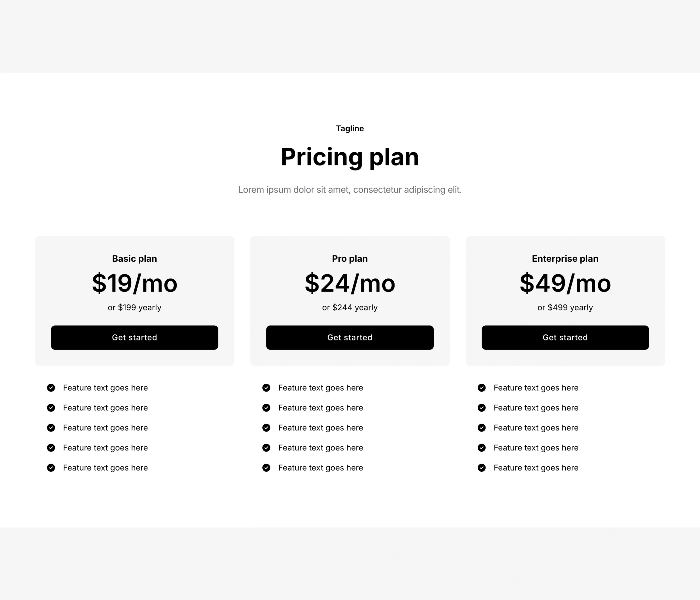The image size is (700, 600).
Task: Click the Enterprise plan title
Action: [565, 258]
